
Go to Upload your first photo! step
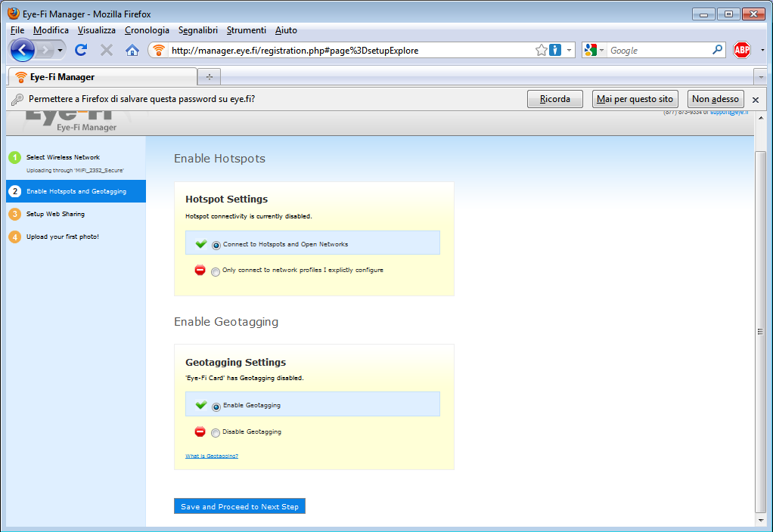coord(63,237)
